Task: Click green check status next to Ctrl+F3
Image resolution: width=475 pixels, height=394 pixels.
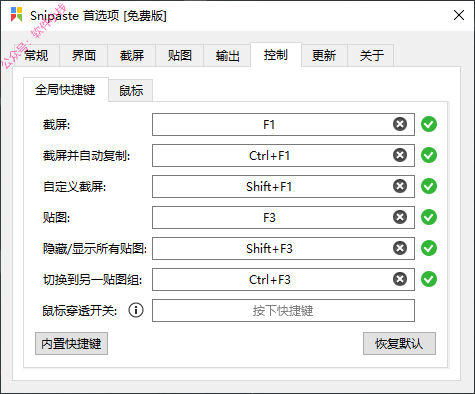Action: [429, 279]
